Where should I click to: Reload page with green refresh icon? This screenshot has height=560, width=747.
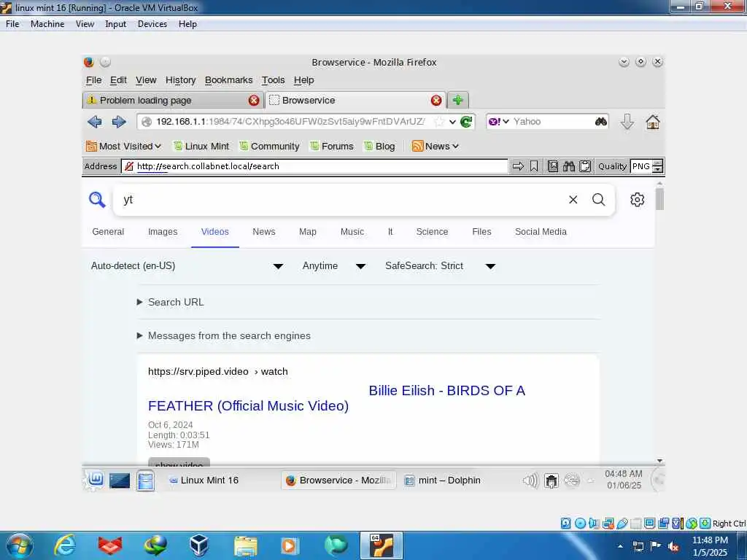click(x=466, y=122)
